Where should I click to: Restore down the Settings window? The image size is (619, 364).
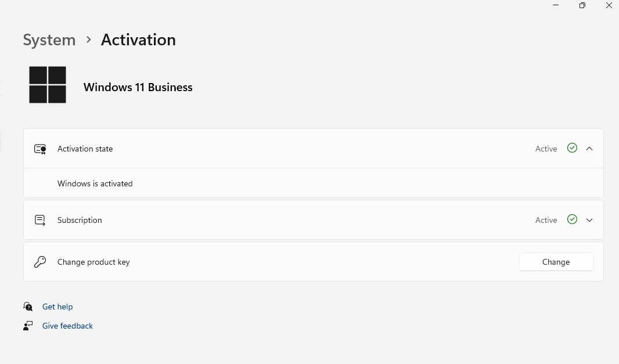(x=582, y=6)
